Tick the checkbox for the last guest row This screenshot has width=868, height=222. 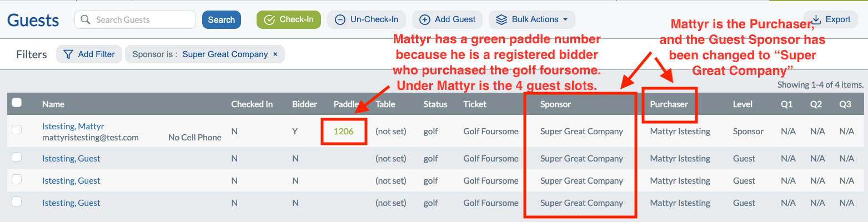click(x=17, y=201)
